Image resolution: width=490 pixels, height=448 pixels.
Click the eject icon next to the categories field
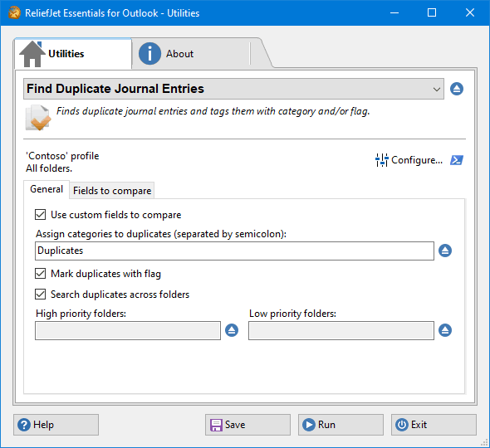(x=445, y=251)
